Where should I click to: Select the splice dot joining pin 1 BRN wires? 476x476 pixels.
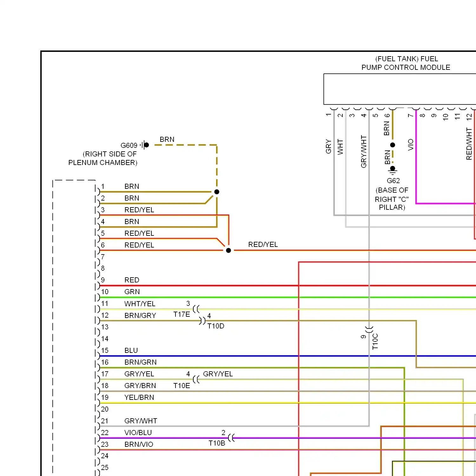tap(217, 192)
